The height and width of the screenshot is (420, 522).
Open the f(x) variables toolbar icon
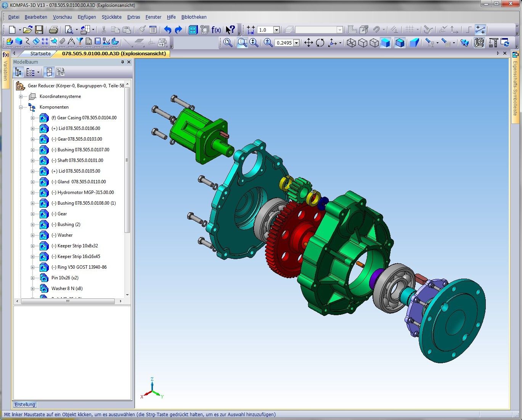[x=216, y=30]
